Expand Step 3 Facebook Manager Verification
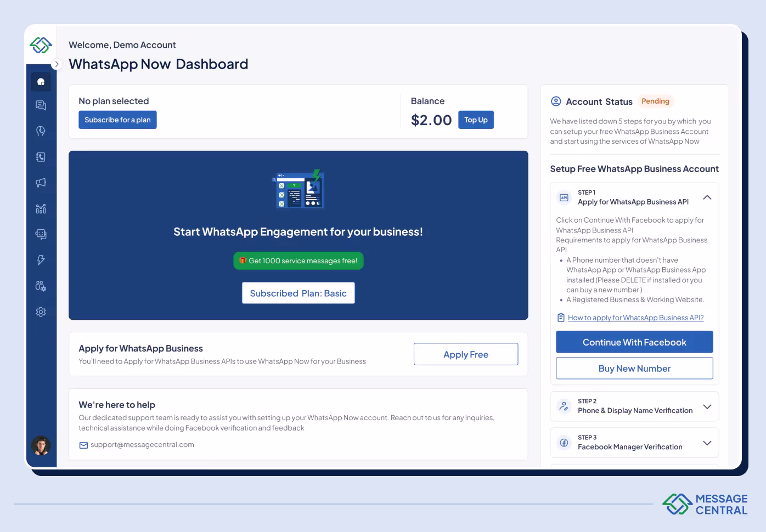This screenshot has height=532, width=766. 707,443
